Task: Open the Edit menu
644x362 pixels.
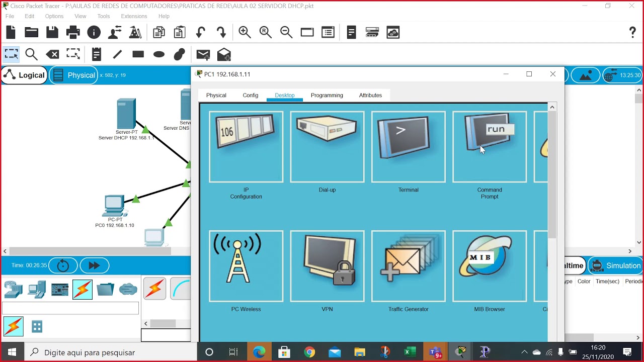Action: point(30,16)
